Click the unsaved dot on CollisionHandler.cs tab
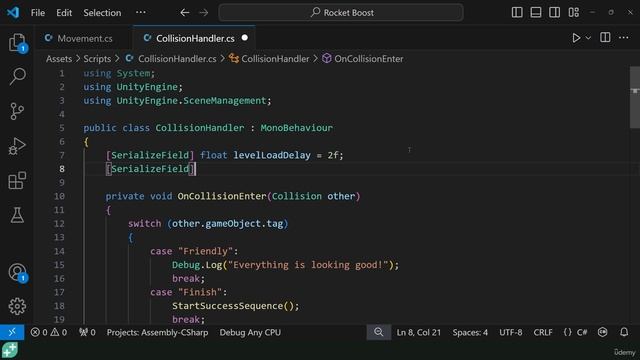Viewport: 640px width, 360px height. click(244, 38)
